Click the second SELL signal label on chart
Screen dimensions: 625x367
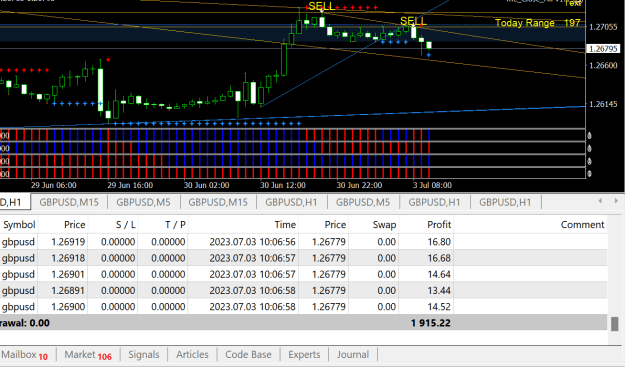tap(413, 21)
